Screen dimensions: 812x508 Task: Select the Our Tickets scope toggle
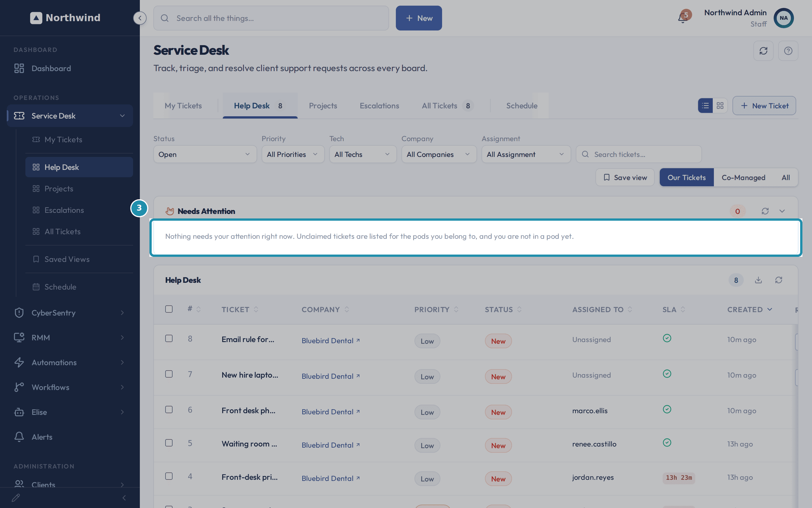(687, 178)
